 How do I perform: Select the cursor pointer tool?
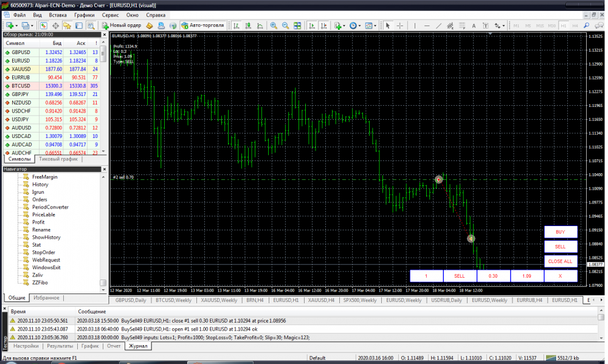[x=387, y=26]
